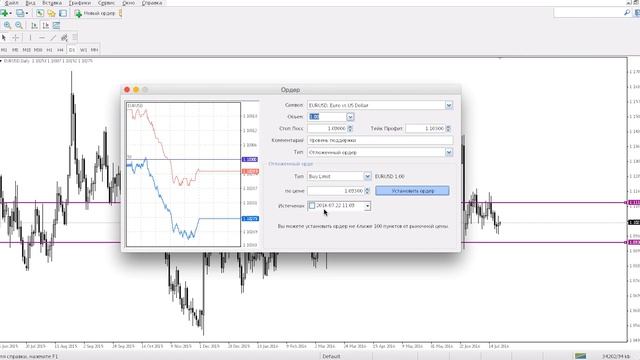Select the vertical line tool
640x360 pixels.
click(30, 38)
